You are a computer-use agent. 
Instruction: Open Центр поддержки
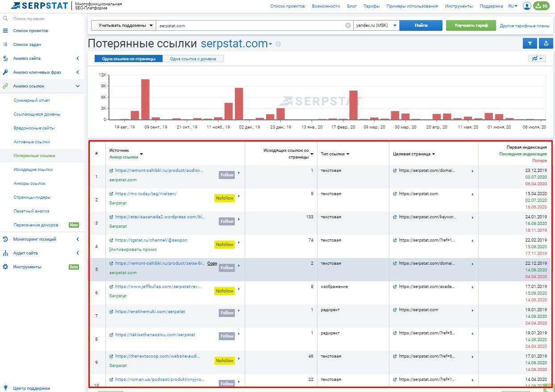coord(31,388)
